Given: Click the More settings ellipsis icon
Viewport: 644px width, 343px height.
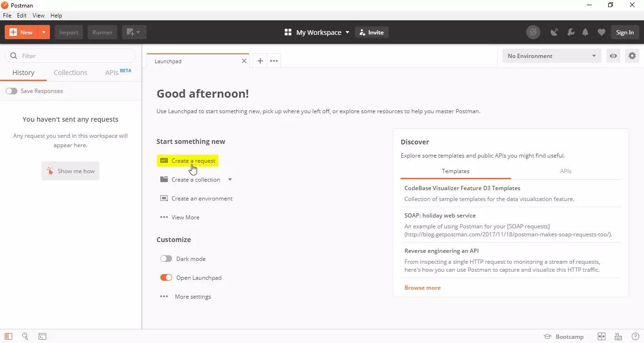Looking at the screenshot, I should point(164,296).
